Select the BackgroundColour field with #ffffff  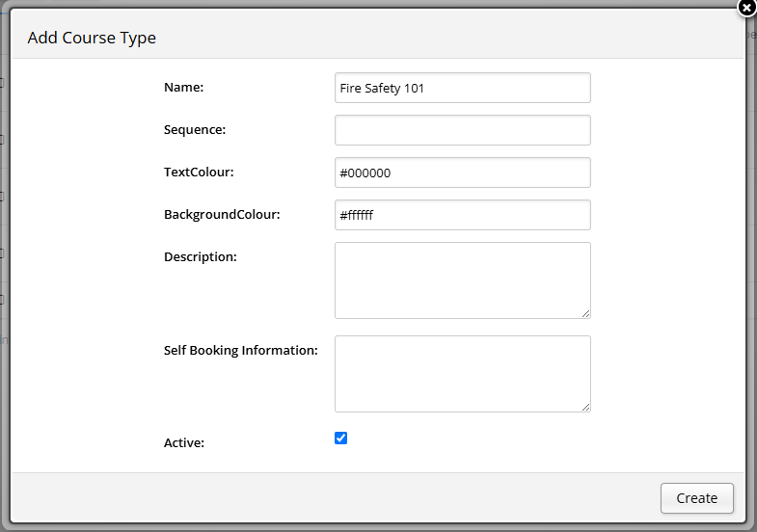point(463,215)
